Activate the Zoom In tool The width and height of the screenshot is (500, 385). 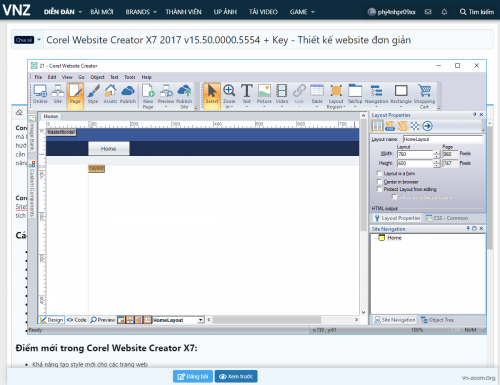[x=229, y=96]
